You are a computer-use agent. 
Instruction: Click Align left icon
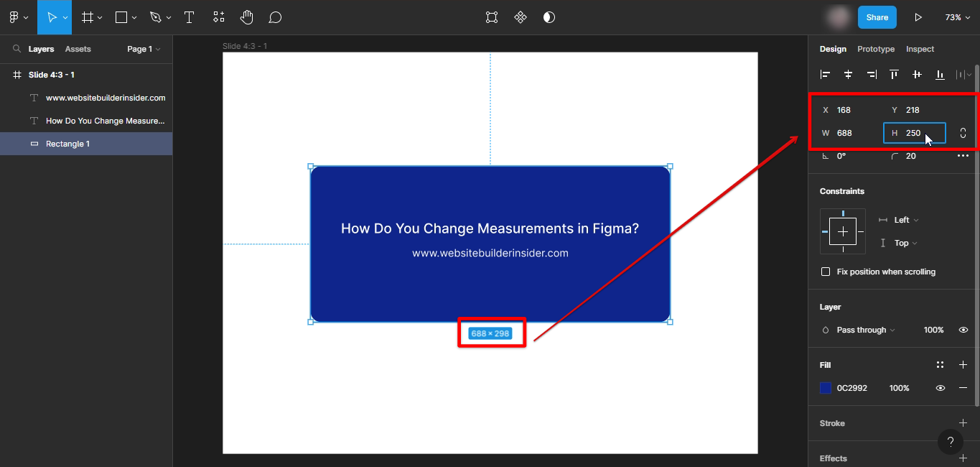pos(826,74)
